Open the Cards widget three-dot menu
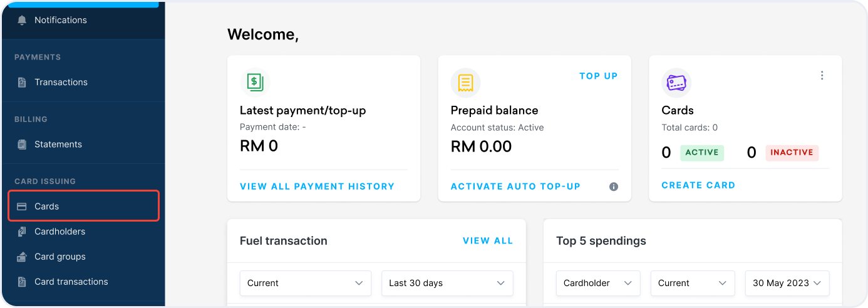Viewport: 868px width, 308px height. tap(822, 76)
